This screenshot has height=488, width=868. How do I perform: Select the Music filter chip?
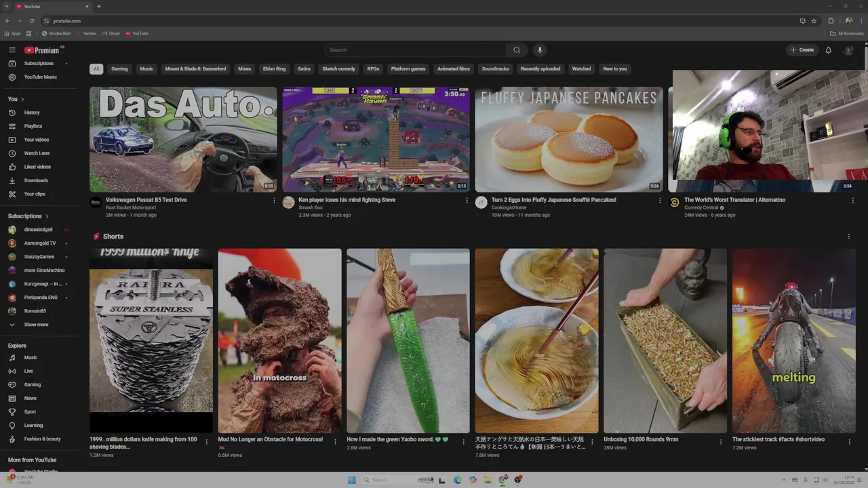tap(146, 69)
